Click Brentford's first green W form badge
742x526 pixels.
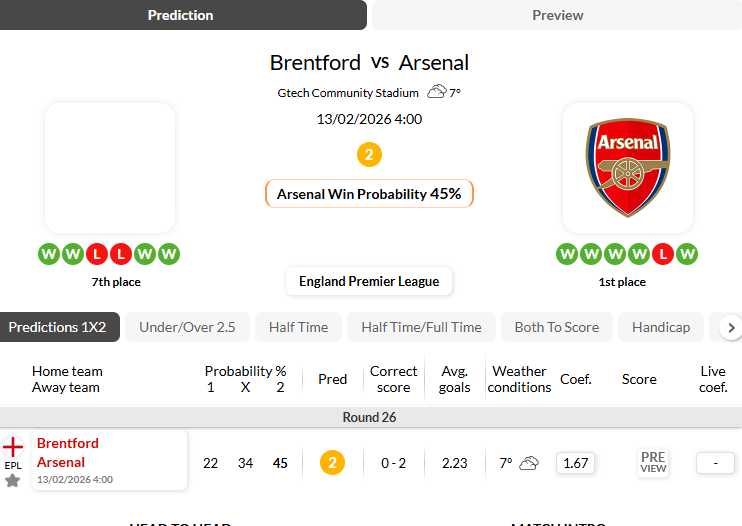click(x=49, y=254)
